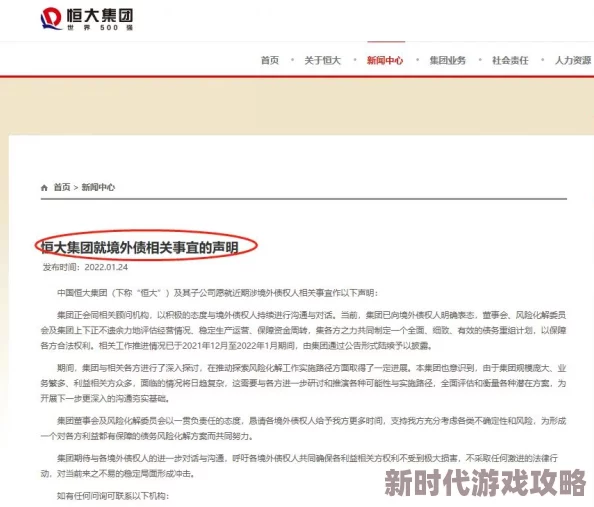Click the 世界500强 tagline under the logo
594x507 pixels.
[x=100, y=28]
